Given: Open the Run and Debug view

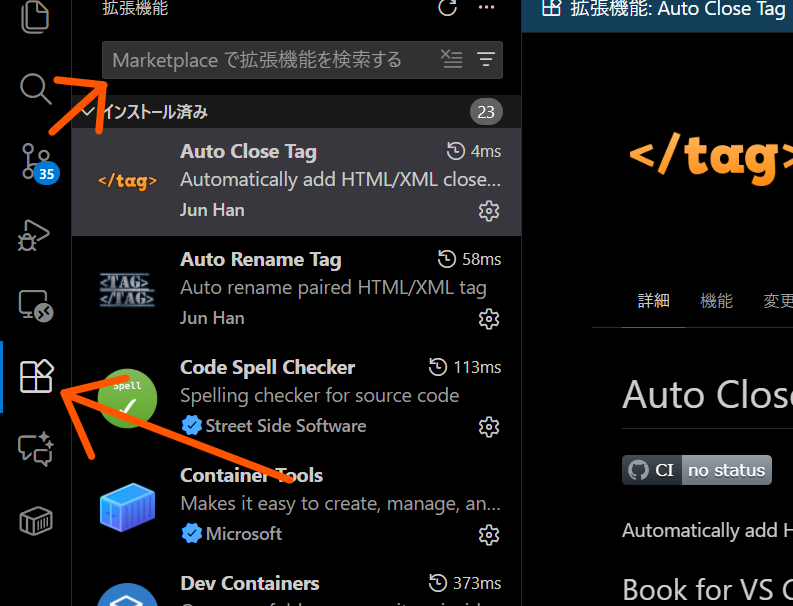Looking at the screenshot, I should coord(34,235).
